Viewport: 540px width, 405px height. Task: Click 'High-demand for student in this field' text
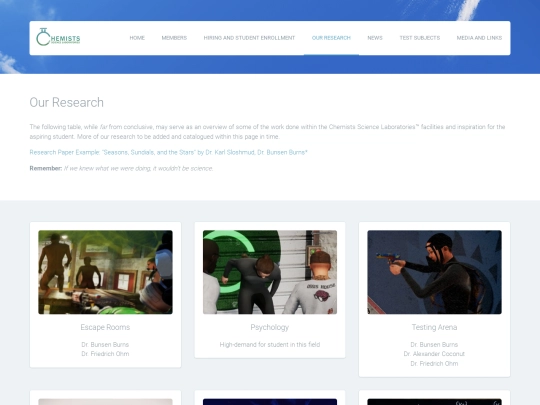pos(270,344)
